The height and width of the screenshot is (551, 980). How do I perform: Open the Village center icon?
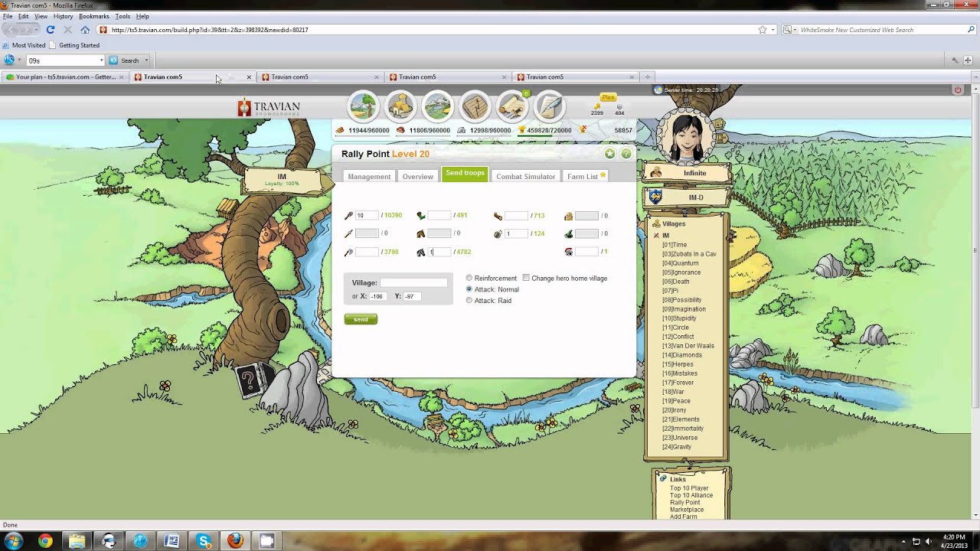[x=400, y=107]
